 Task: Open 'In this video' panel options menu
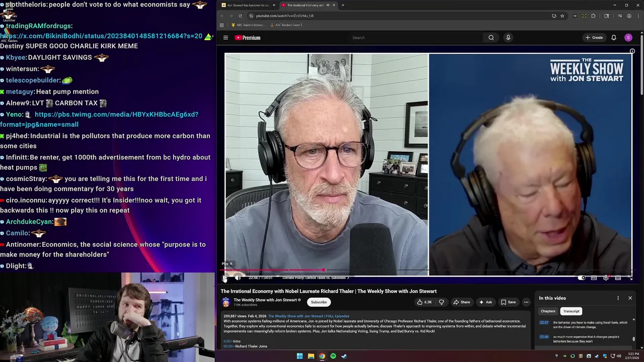(x=618, y=298)
